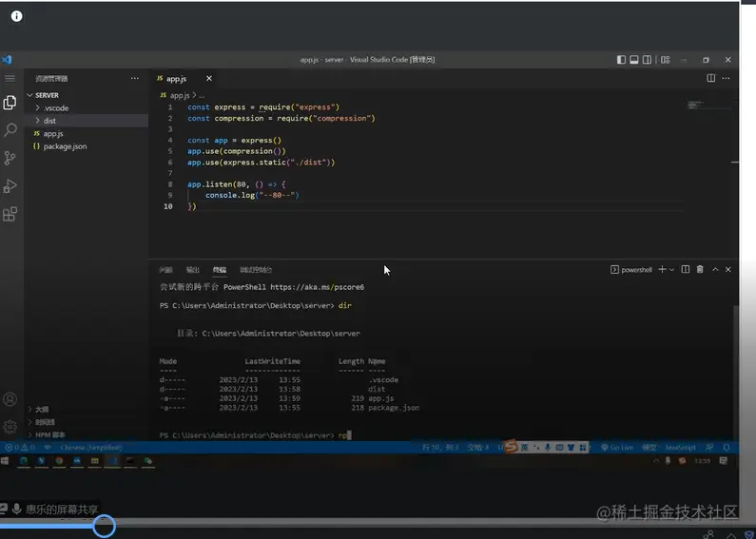This screenshot has width=756, height=539.
Task: Open the new terminal launch profile dropdown
Action: click(x=671, y=270)
